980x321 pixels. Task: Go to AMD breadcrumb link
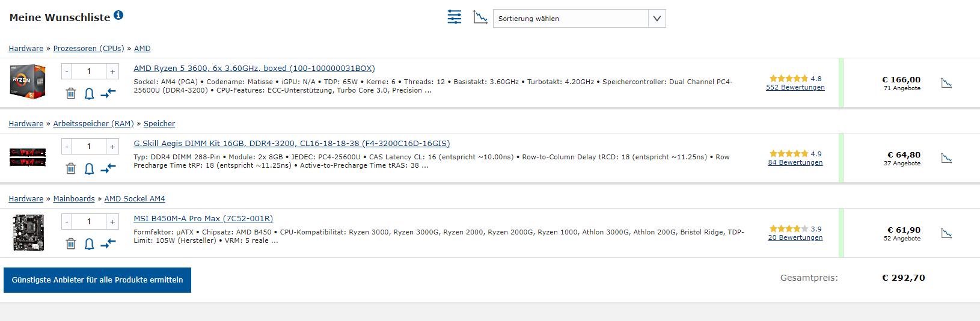pos(142,49)
